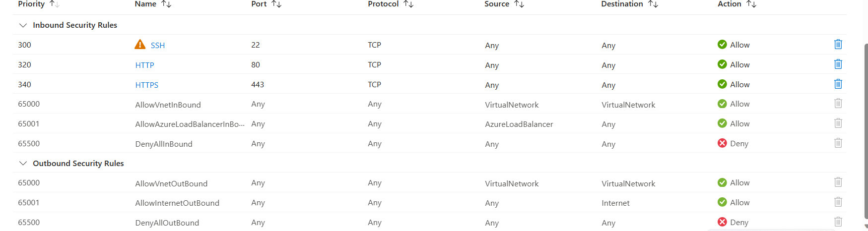Delete the HTTPS rule with trash icon

pos(838,84)
